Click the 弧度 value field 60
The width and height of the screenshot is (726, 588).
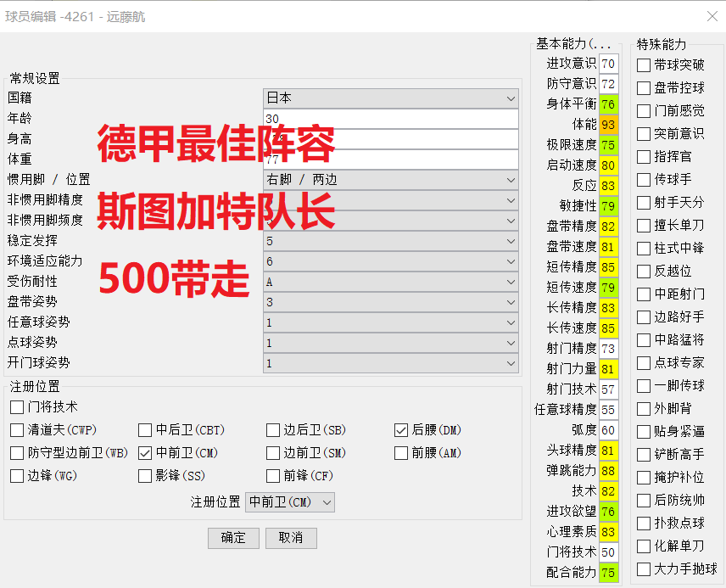click(x=608, y=430)
